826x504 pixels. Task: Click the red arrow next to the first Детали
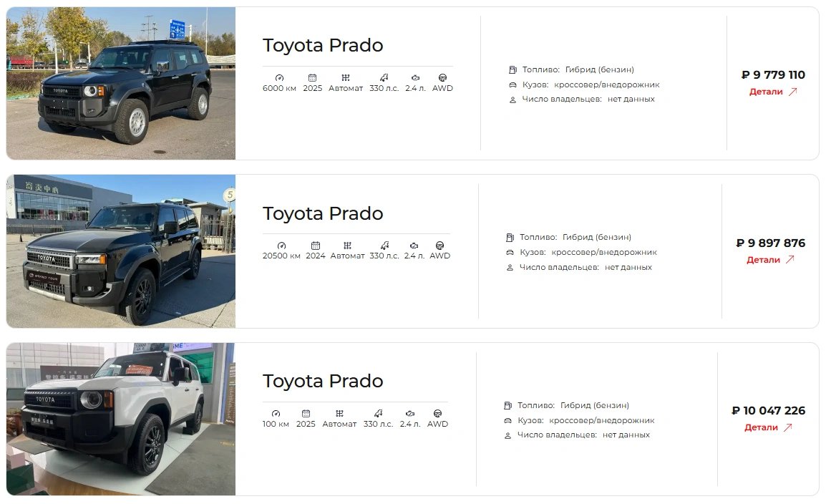(x=793, y=92)
